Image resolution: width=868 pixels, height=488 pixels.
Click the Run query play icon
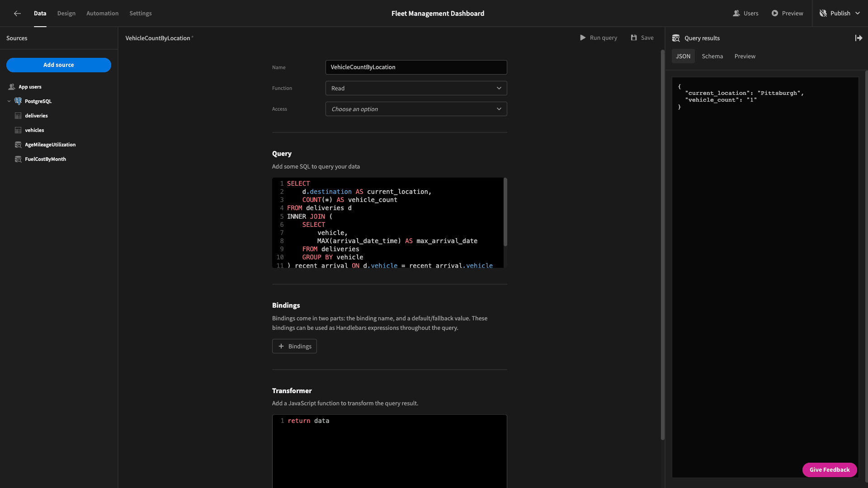pos(583,38)
